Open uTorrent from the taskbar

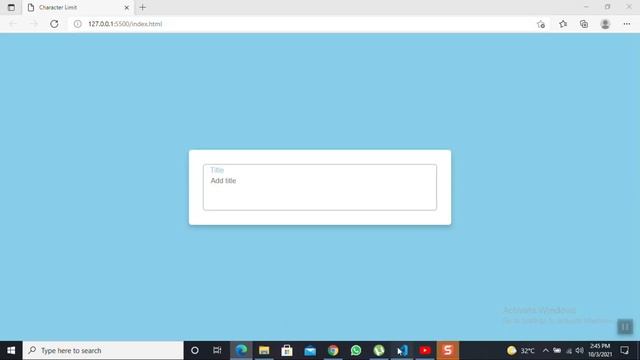click(379, 350)
